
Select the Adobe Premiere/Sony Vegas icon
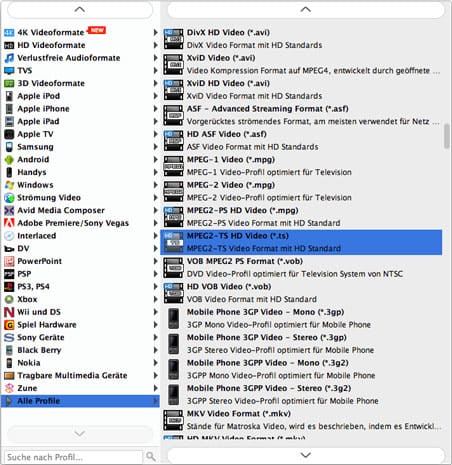9,223
